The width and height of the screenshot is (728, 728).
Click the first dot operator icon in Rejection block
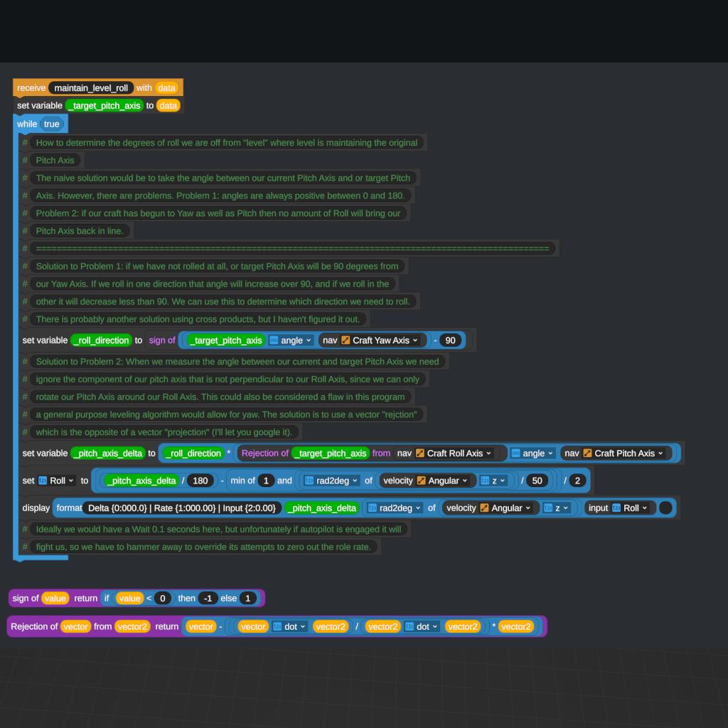(x=278, y=626)
